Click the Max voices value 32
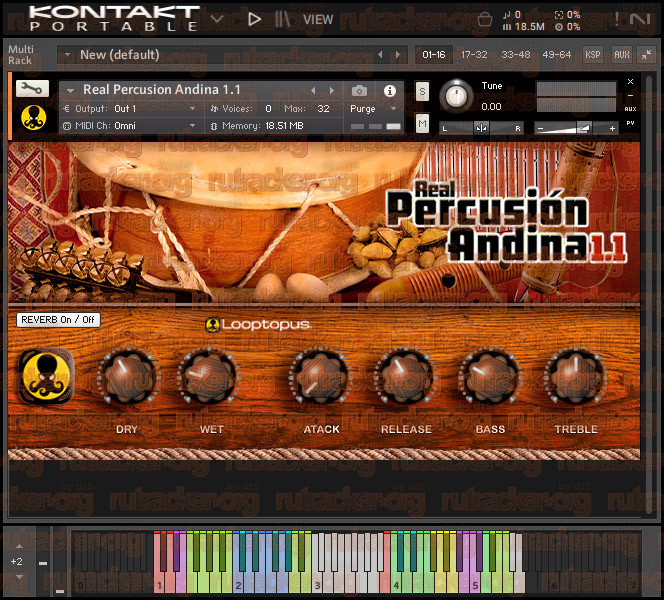 tap(324, 109)
